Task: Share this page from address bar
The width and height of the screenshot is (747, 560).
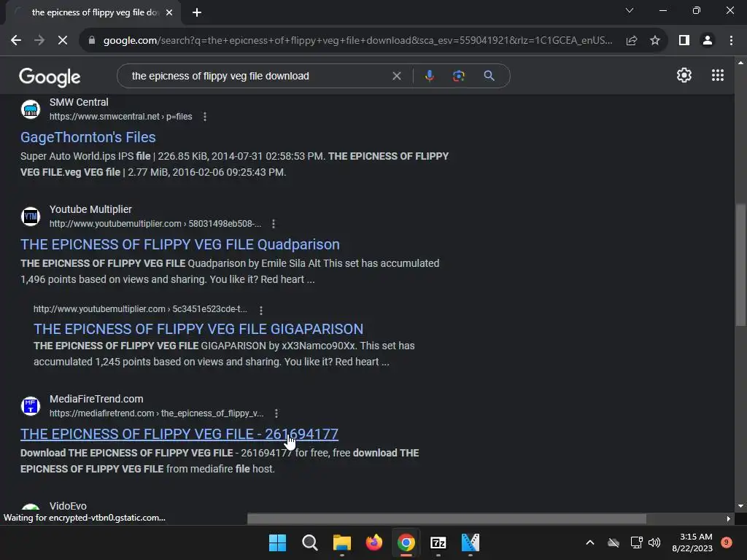Action: pyautogui.click(x=632, y=41)
